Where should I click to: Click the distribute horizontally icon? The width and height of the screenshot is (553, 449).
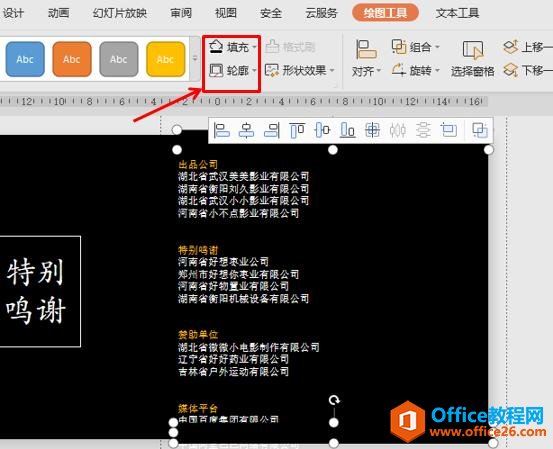click(x=397, y=130)
